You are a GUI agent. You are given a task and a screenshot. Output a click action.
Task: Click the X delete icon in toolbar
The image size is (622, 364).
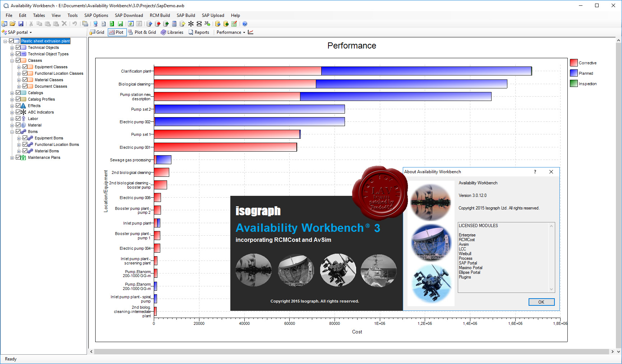click(64, 24)
